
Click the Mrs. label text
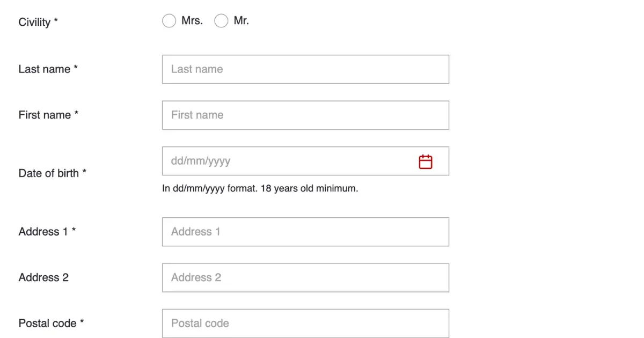click(x=192, y=21)
